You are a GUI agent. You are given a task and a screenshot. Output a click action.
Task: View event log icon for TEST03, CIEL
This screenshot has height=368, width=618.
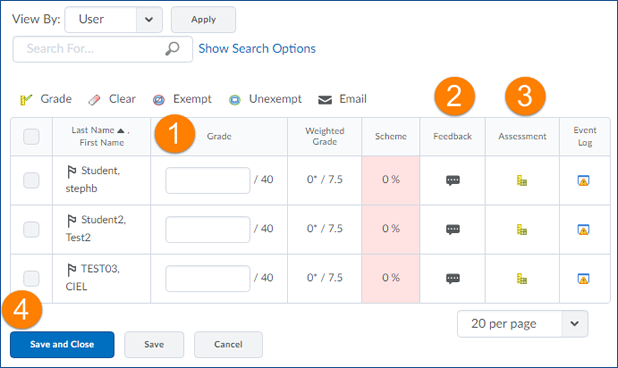click(x=583, y=279)
